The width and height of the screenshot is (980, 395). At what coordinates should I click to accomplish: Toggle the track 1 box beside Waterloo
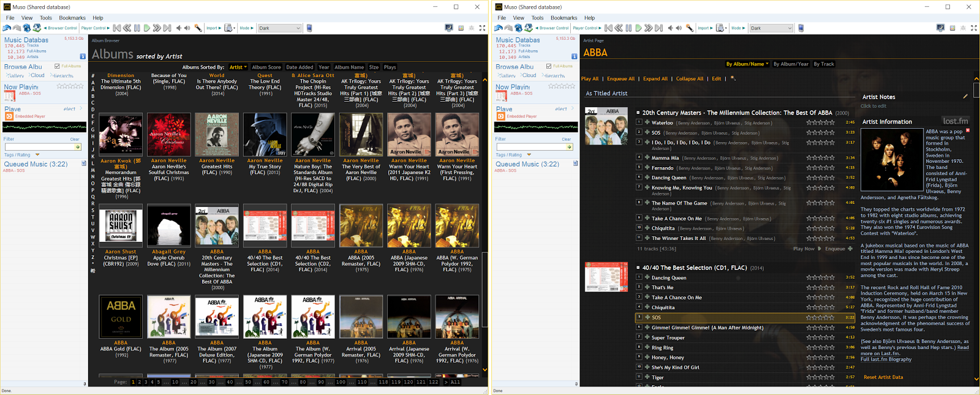(639, 122)
